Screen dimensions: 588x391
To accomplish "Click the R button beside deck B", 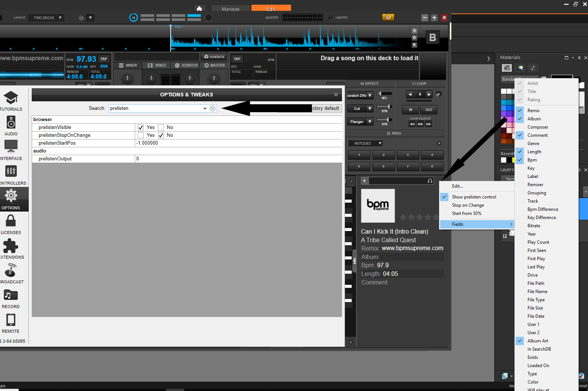I will click(x=414, y=45).
